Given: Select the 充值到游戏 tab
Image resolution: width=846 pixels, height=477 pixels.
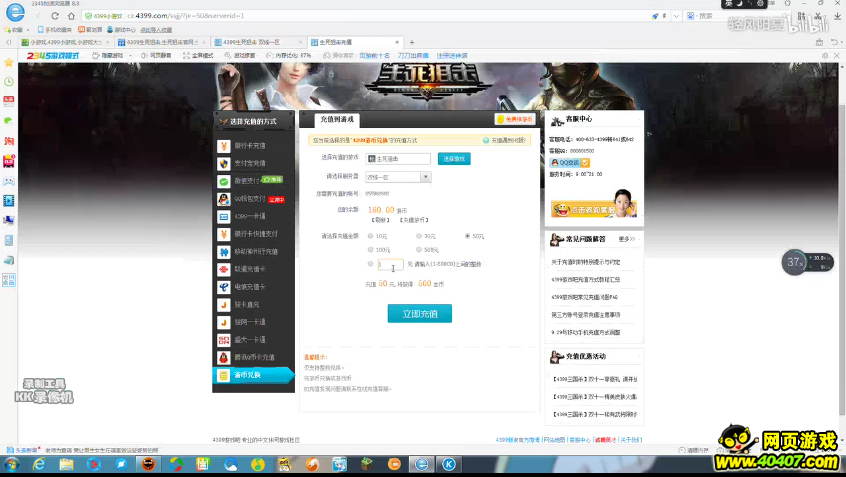Looking at the screenshot, I should click(337, 119).
